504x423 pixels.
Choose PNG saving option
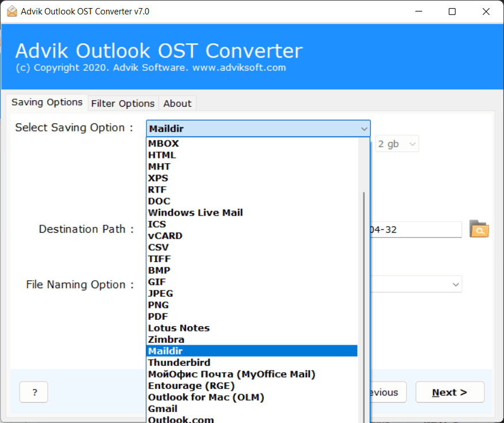click(x=252, y=305)
